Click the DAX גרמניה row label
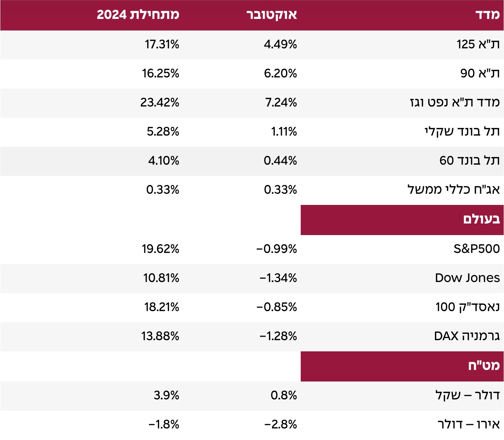 (x=466, y=336)
